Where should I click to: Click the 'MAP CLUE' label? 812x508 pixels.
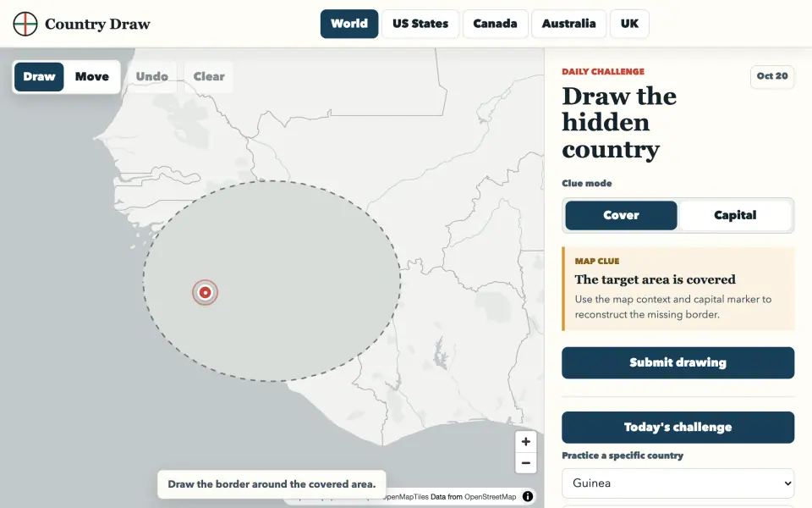597,262
